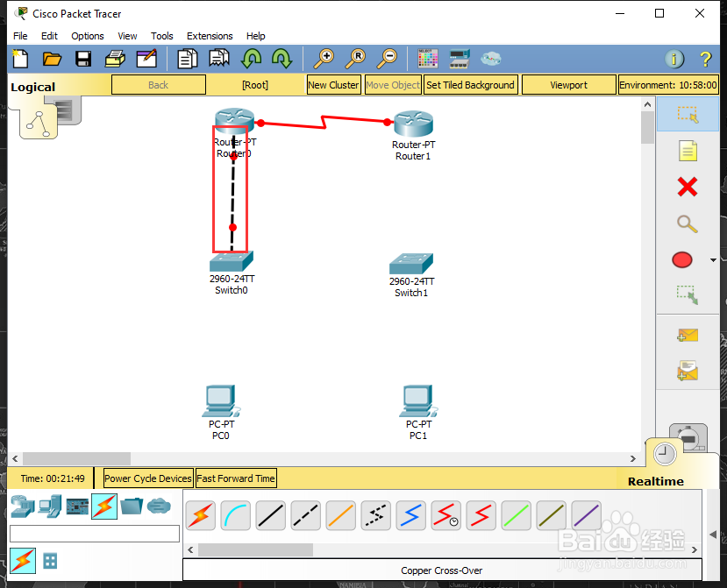Open the Extensions menu
727x588 pixels.
(x=210, y=36)
